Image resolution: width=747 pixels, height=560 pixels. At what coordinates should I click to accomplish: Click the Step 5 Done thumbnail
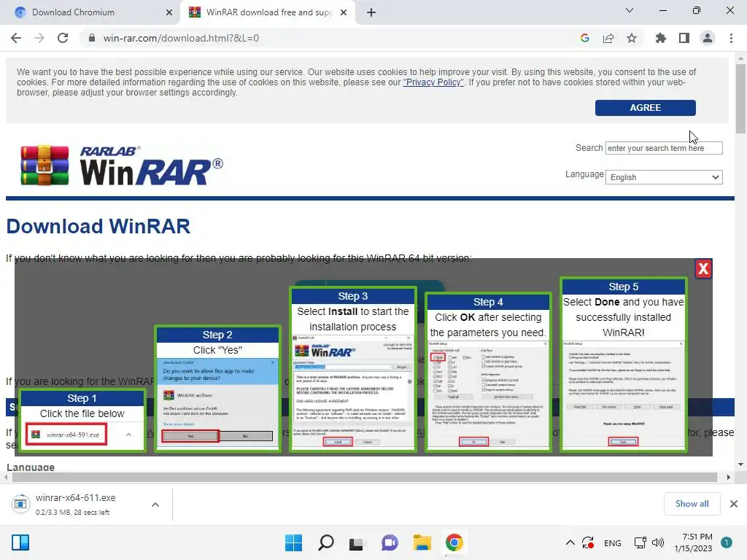coord(623,365)
